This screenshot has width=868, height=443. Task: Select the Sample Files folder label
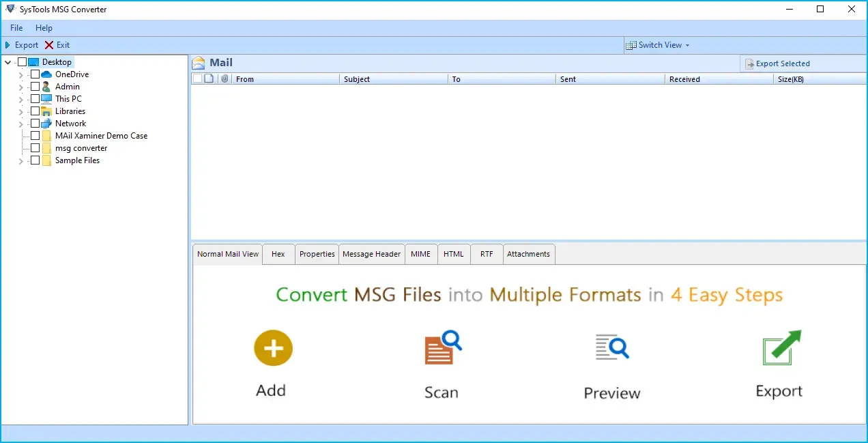[77, 160]
